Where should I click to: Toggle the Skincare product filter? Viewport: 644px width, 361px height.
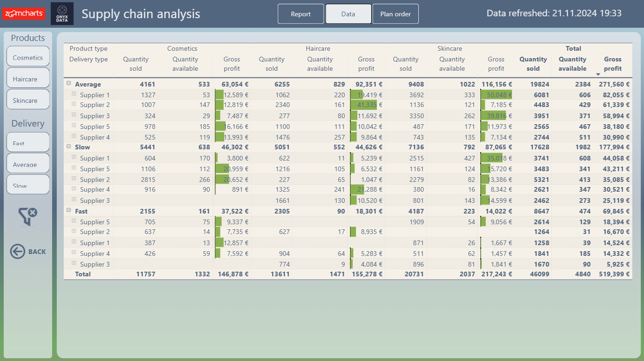[28, 99]
